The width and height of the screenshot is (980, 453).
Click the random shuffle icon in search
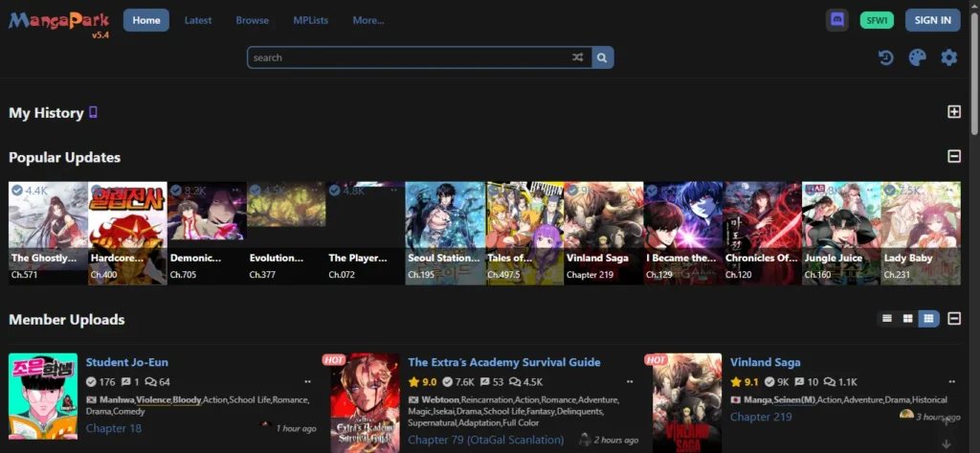[577, 57]
